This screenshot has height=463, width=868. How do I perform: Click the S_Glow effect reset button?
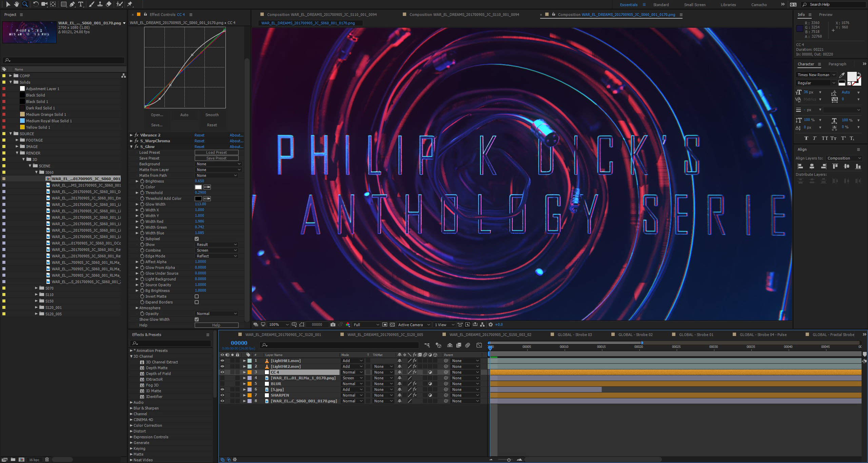tap(199, 146)
